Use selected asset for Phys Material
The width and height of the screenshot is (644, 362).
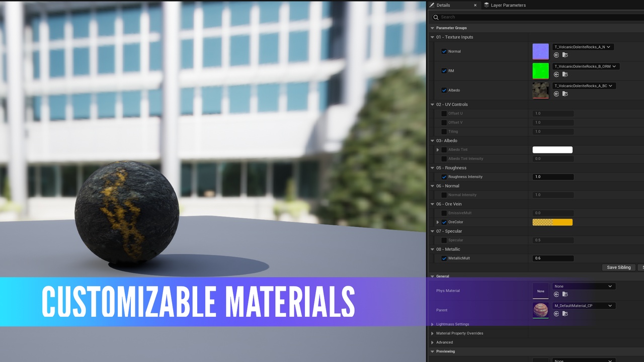556,294
